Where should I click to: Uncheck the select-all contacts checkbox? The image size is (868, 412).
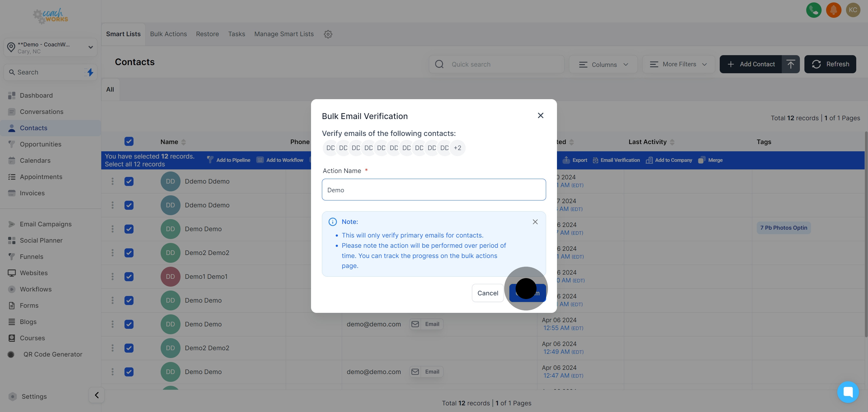click(x=129, y=141)
